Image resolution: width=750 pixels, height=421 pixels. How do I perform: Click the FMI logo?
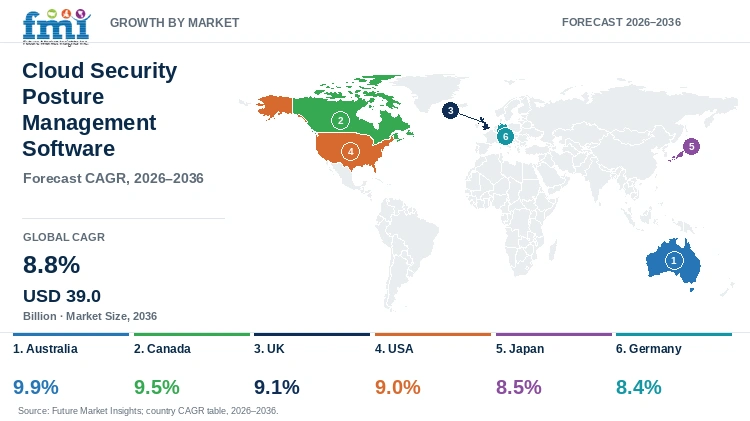click(56, 27)
